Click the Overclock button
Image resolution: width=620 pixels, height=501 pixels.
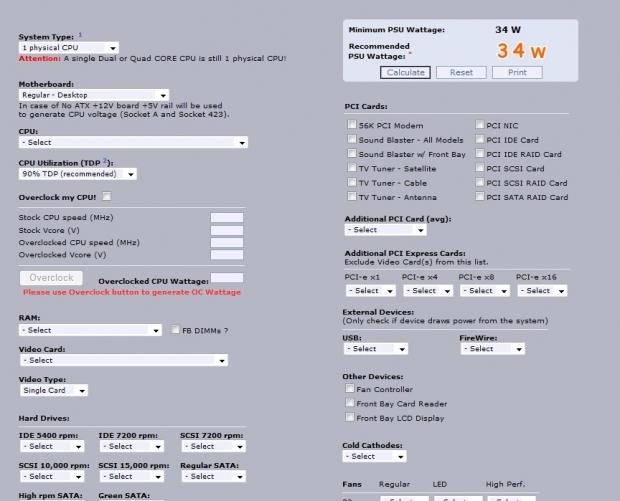[x=51, y=278]
